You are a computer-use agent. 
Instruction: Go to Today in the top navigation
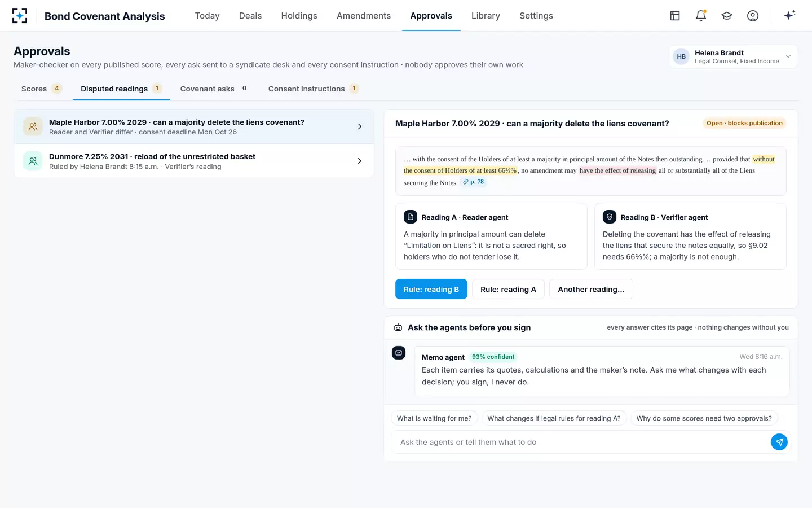[207, 16]
